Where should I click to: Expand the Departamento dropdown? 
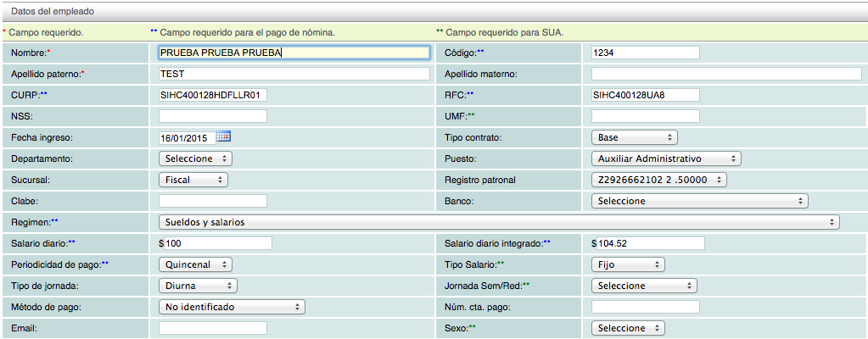coord(196,158)
